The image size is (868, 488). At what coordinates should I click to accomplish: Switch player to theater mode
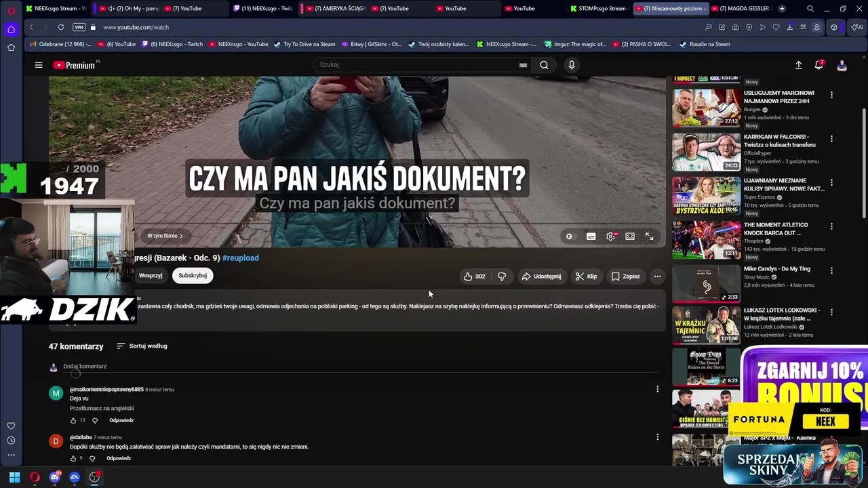pos(630,237)
